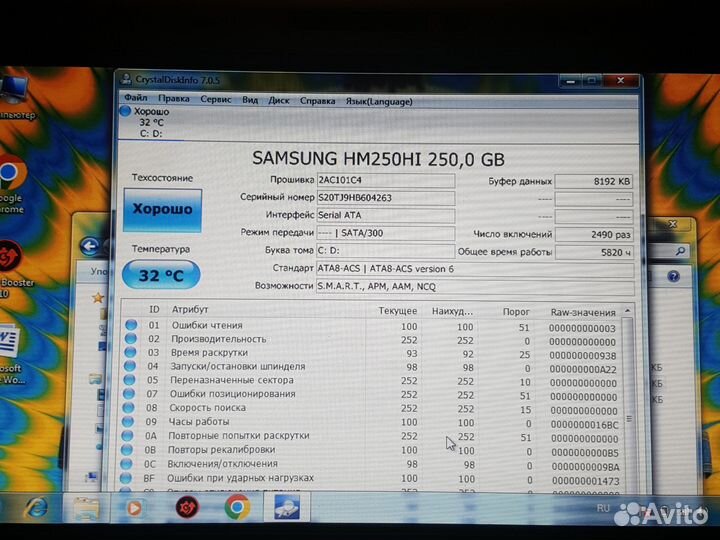Click the buffer size field 8192 KB

click(x=594, y=181)
